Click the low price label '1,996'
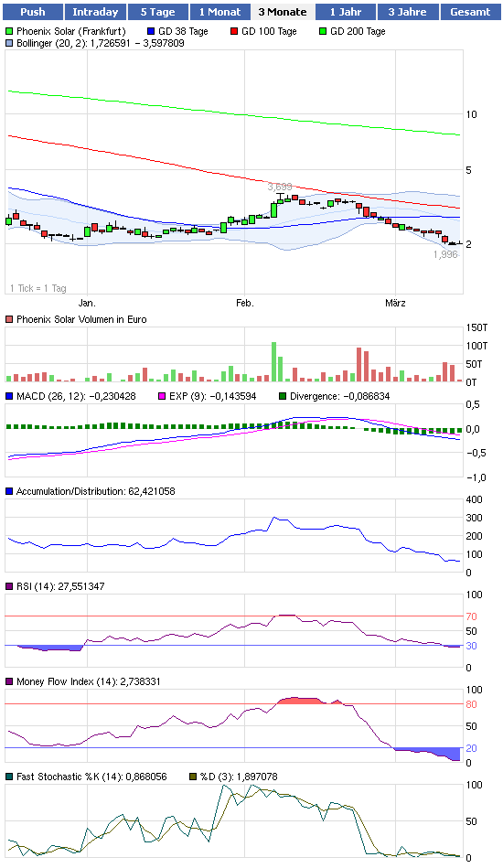 445,254
